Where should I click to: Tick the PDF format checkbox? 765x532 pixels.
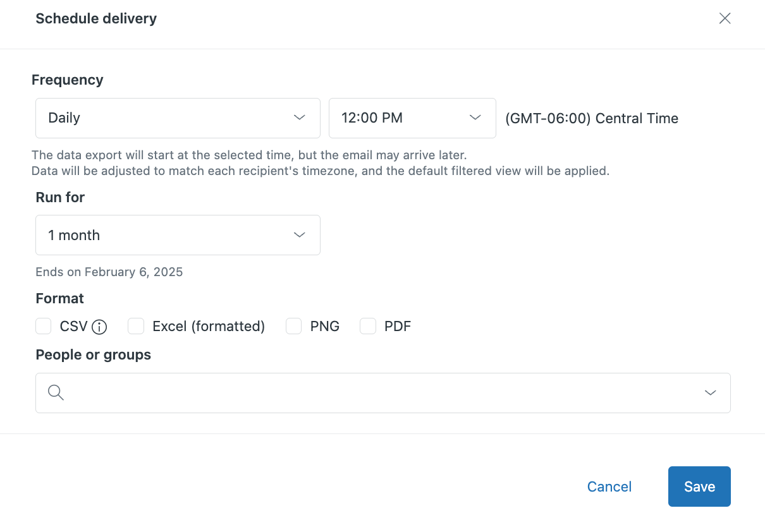pyautogui.click(x=368, y=326)
